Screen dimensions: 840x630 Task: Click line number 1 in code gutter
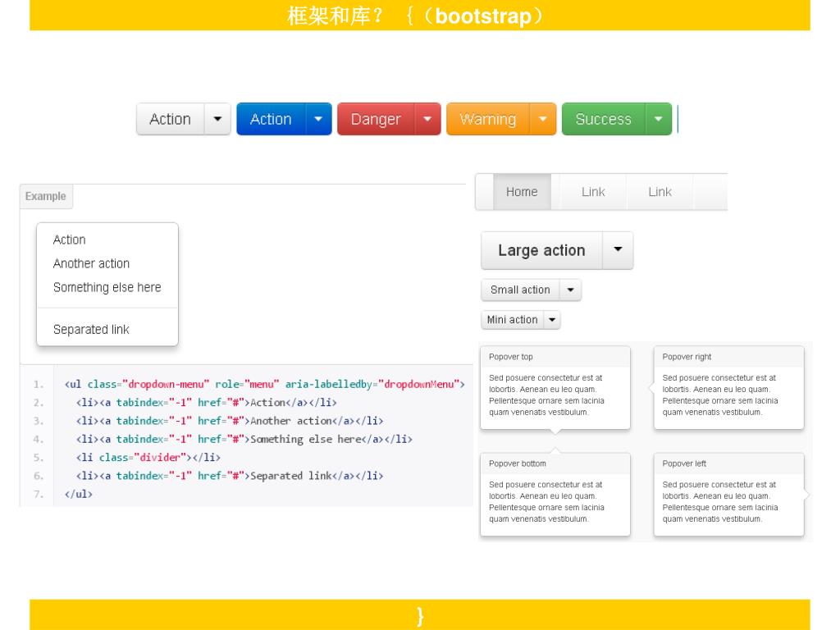click(x=38, y=385)
